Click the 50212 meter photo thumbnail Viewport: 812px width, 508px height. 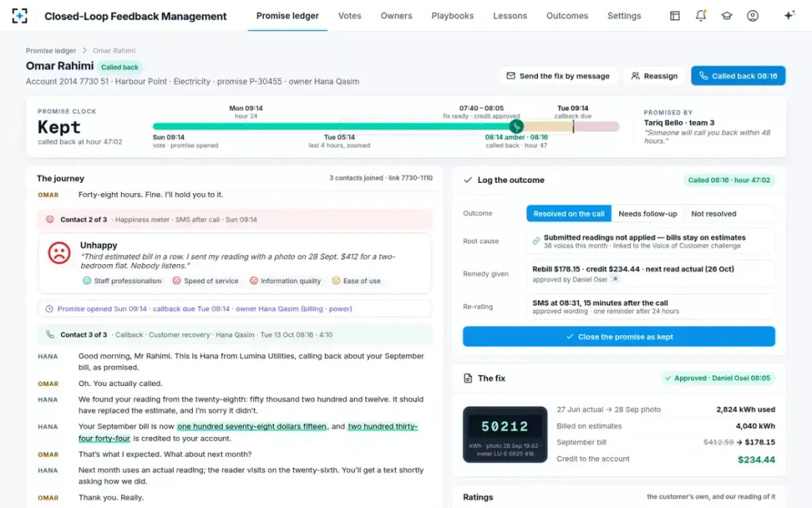505,434
